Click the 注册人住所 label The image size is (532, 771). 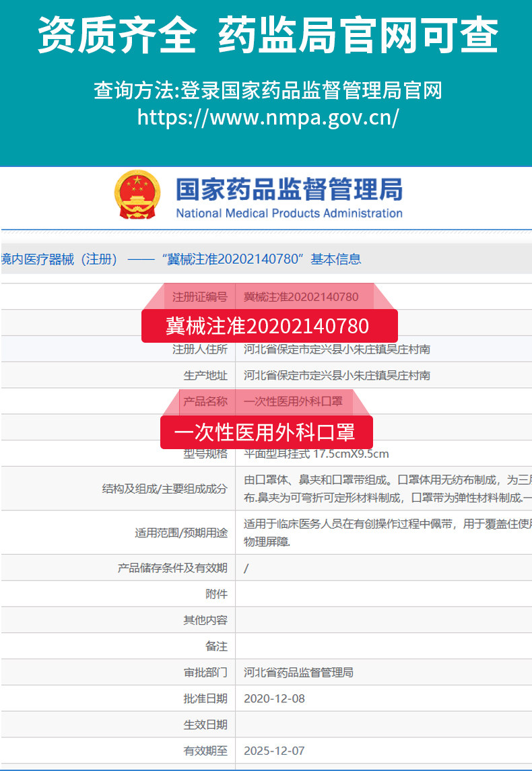coord(199,349)
